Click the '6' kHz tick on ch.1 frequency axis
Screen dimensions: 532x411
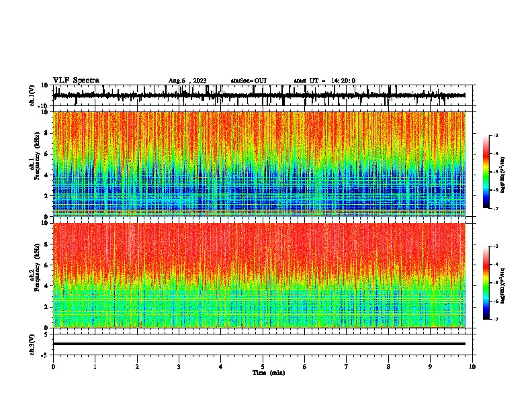[x=46, y=154]
